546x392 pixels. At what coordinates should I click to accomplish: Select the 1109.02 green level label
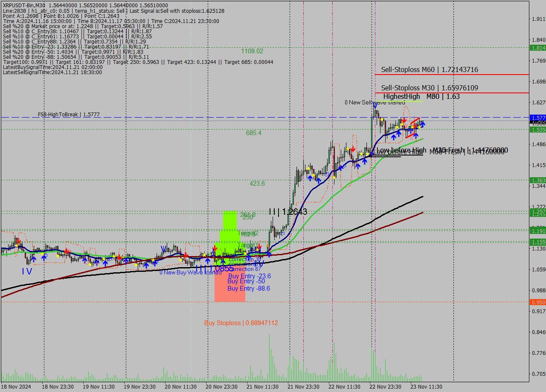[252, 51]
